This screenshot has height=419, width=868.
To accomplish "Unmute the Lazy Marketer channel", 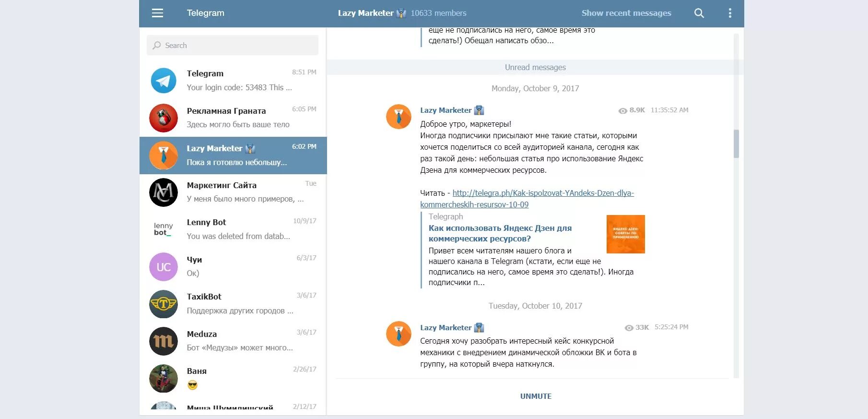I will (536, 396).
